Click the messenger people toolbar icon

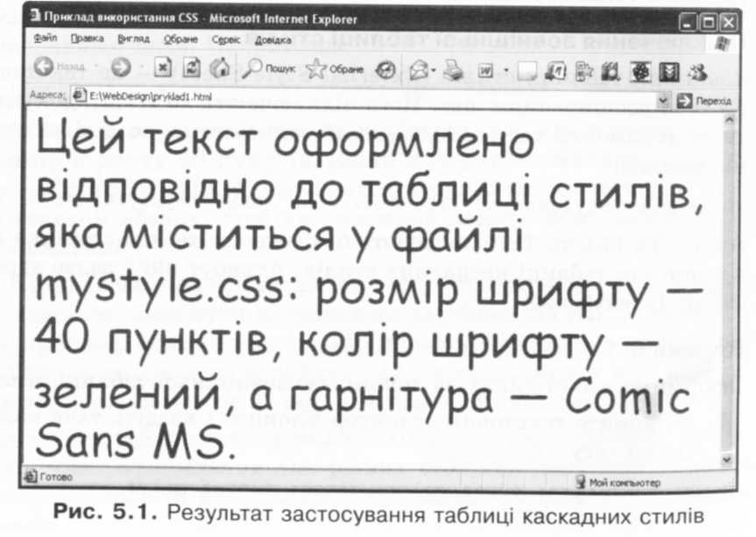pyautogui.click(x=697, y=73)
